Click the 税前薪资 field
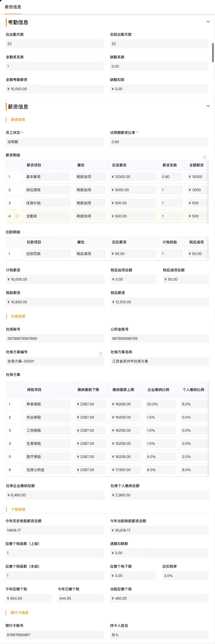215x644 pixels. click(x=55, y=302)
